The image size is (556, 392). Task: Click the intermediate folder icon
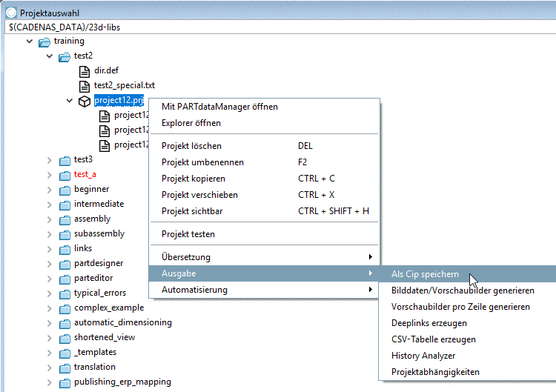click(64, 205)
